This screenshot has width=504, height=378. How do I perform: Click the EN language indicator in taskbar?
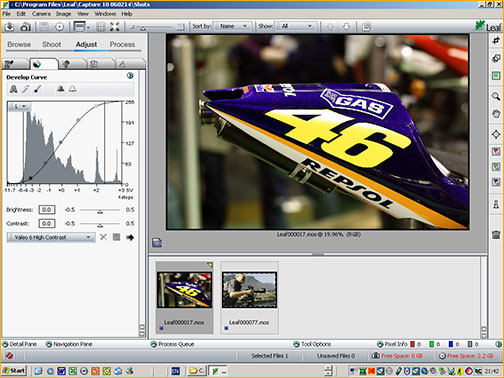pos(176,371)
